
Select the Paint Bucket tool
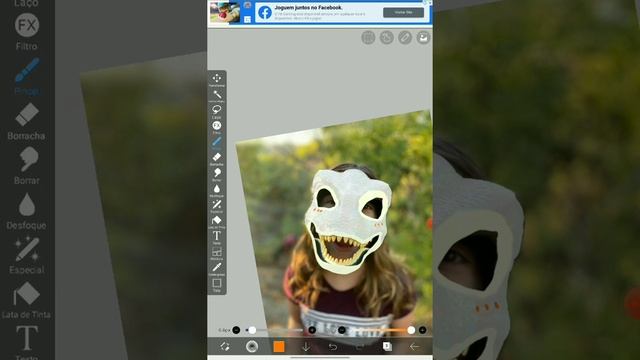(217, 221)
